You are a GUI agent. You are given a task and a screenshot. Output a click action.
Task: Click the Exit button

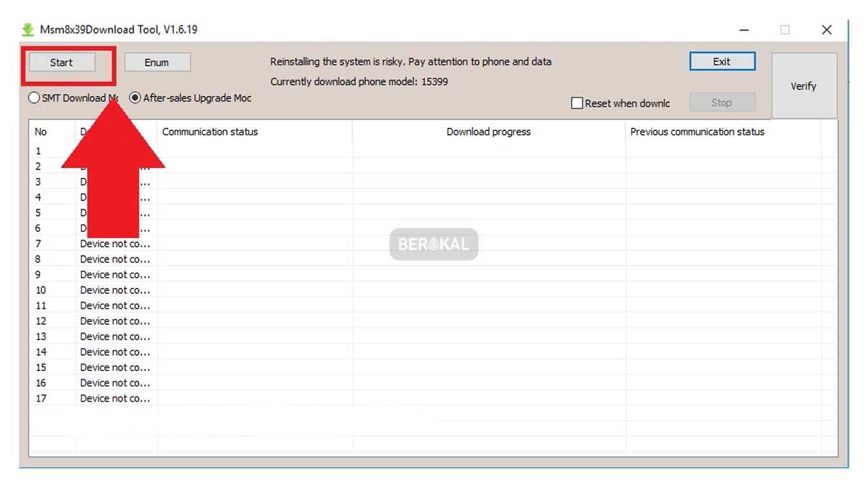(x=722, y=62)
